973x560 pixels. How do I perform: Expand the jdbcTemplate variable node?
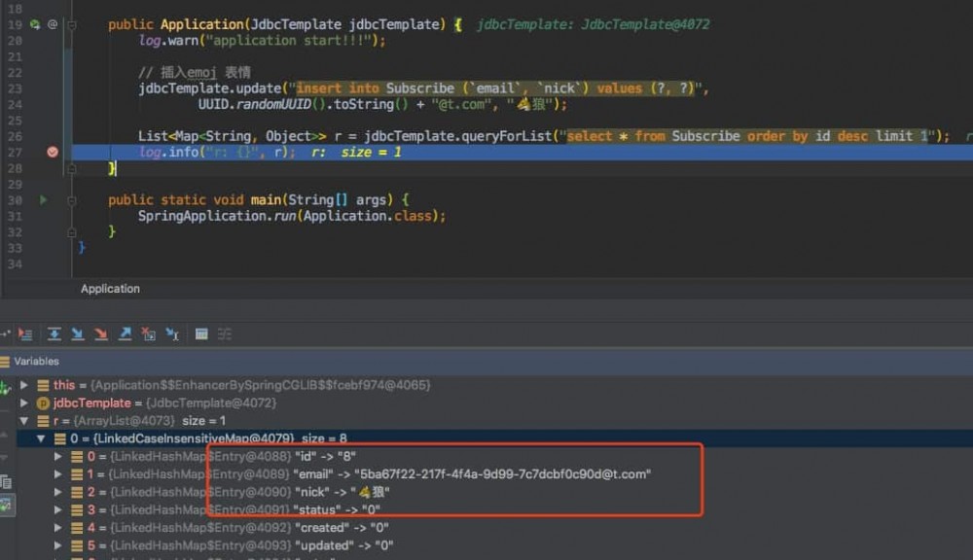point(23,402)
